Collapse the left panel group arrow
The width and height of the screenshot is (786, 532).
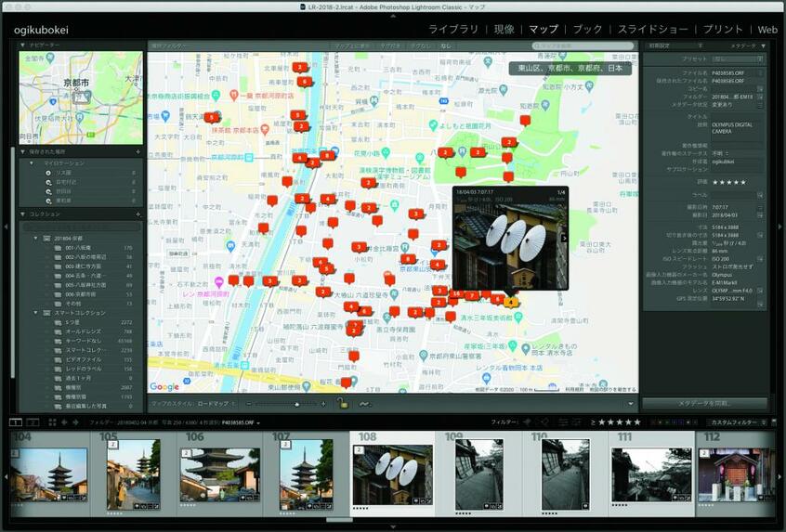6,227
